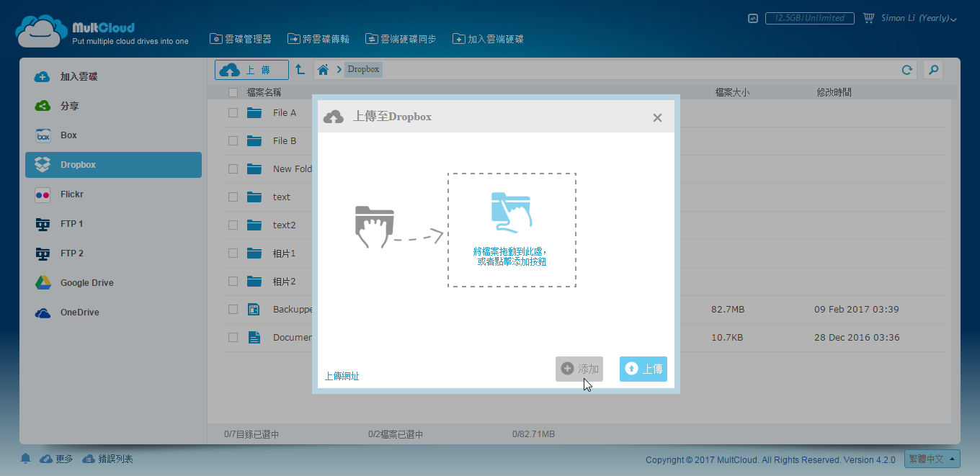Screen dimensions: 980x476
Task: Click the Document file type icon
Action: click(x=254, y=337)
